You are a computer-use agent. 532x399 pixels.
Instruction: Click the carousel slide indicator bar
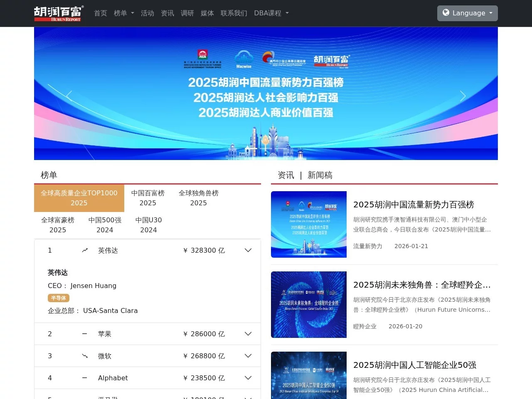pos(251,148)
